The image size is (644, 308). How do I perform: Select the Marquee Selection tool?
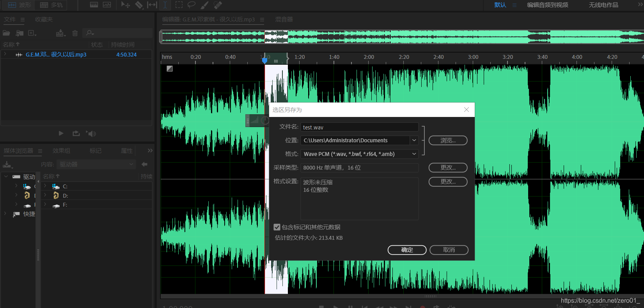179,5
